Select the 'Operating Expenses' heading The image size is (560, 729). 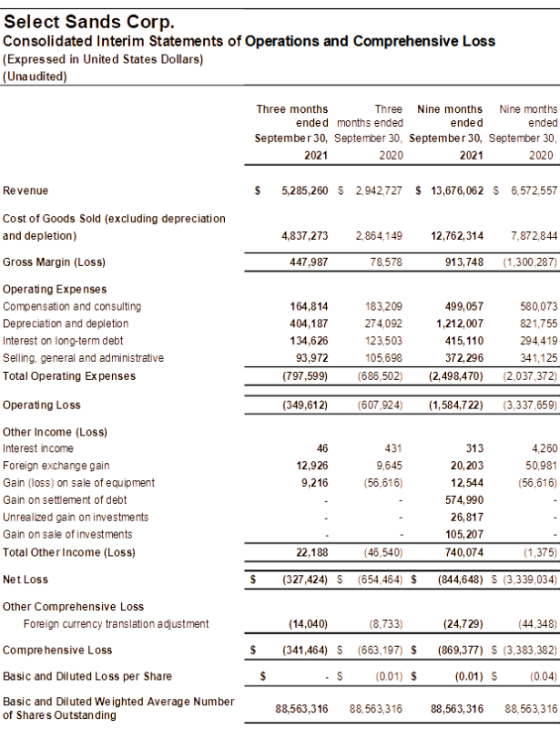[x=55, y=289]
